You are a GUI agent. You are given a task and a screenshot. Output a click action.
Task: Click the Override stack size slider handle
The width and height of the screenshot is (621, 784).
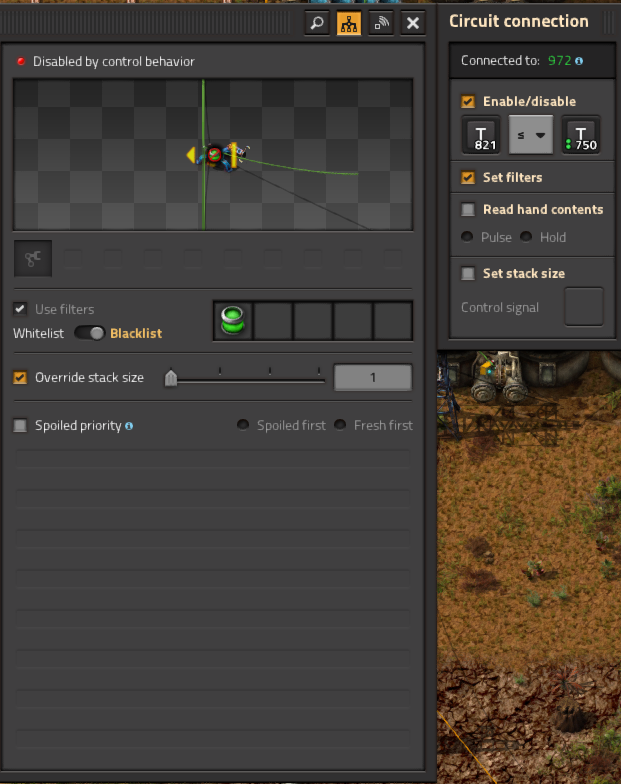pos(171,378)
